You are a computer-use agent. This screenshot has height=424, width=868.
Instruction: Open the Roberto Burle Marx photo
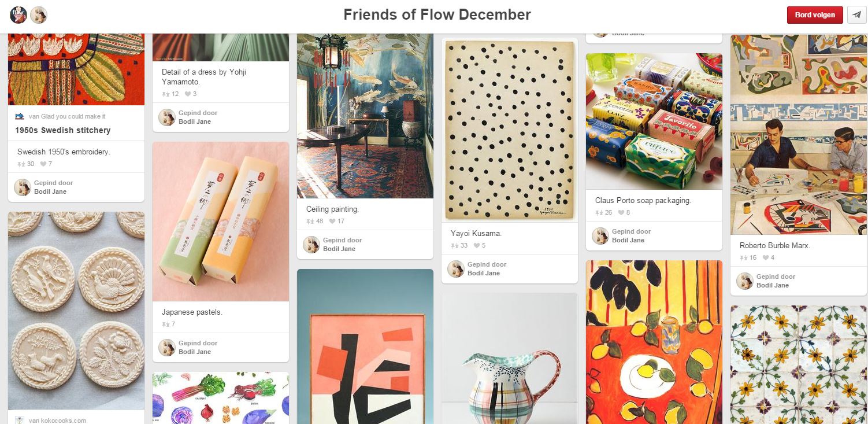799,134
